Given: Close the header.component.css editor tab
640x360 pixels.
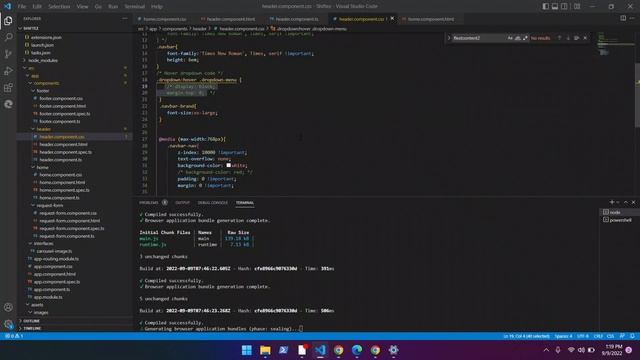Looking at the screenshot, I should pos(392,19).
